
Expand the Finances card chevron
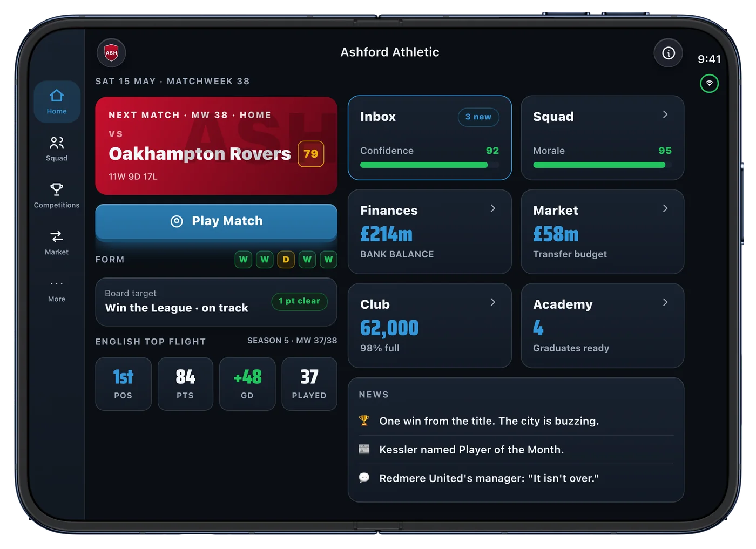(x=492, y=208)
